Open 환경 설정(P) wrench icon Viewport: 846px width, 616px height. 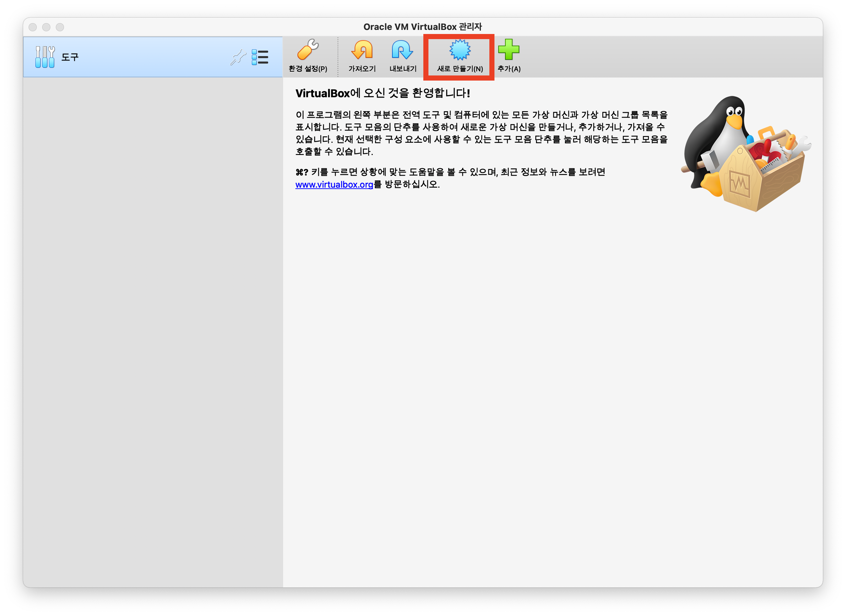(308, 50)
